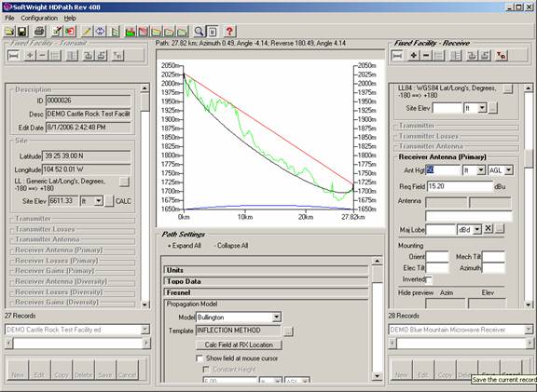Expand the Topo Data section
537x392 pixels.
(266, 281)
